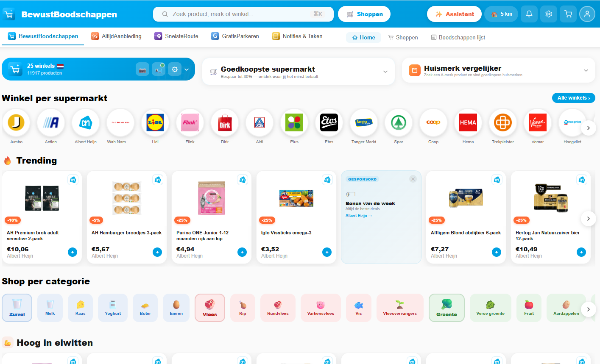The height and width of the screenshot is (364, 600).
Task: Toggle the Vlees category filter
Action: pyautogui.click(x=209, y=309)
